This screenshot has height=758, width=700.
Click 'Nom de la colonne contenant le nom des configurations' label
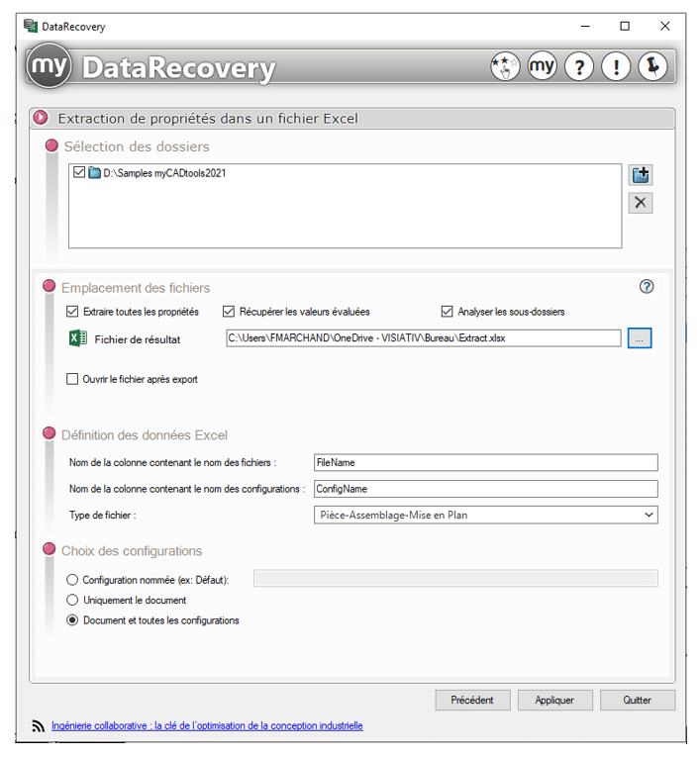pyautogui.click(x=187, y=489)
